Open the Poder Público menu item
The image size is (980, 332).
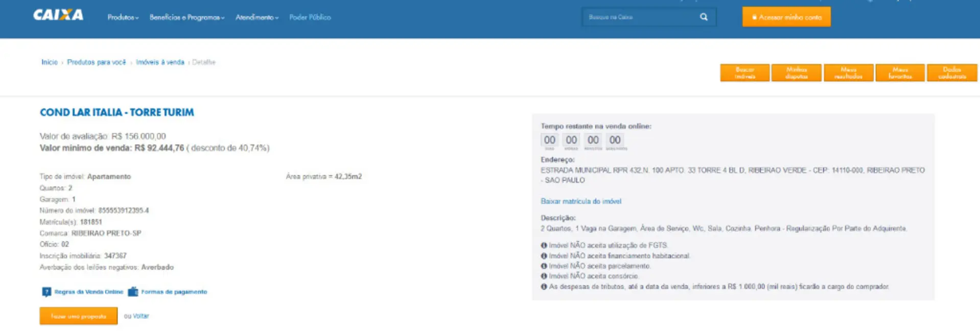(310, 17)
